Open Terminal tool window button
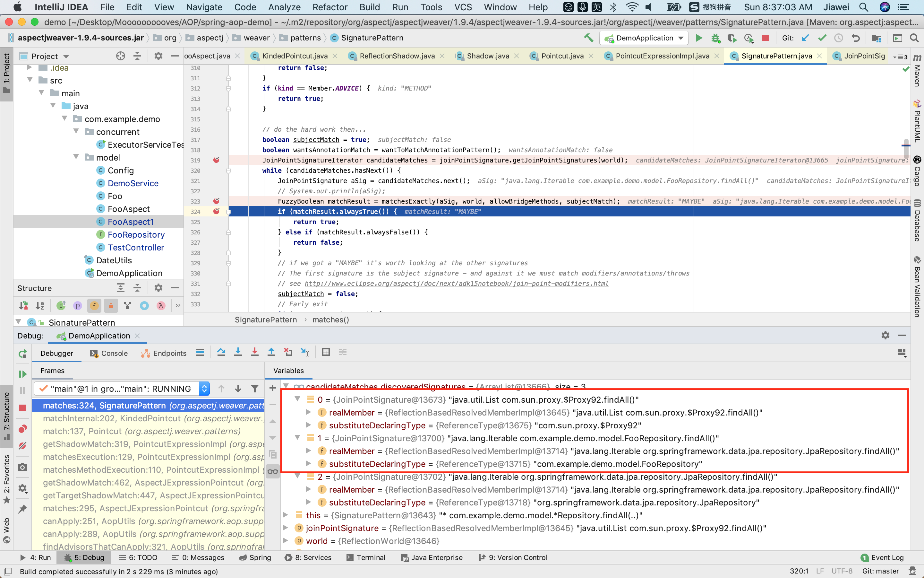924x578 pixels. pyautogui.click(x=365, y=557)
